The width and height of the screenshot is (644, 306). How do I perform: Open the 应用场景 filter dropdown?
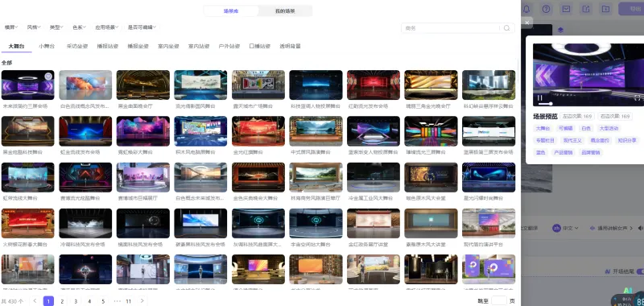coord(106,27)
